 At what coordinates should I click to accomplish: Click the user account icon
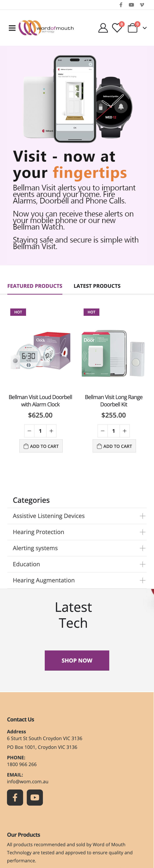(103, 28)
